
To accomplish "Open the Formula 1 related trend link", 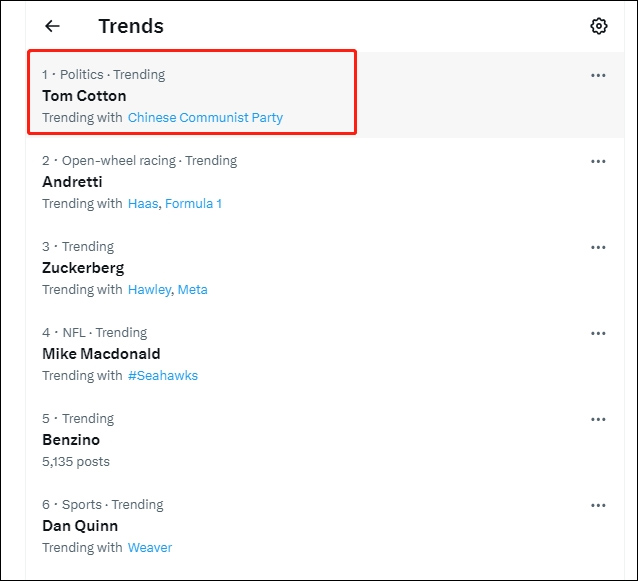I will pos(193,203).
